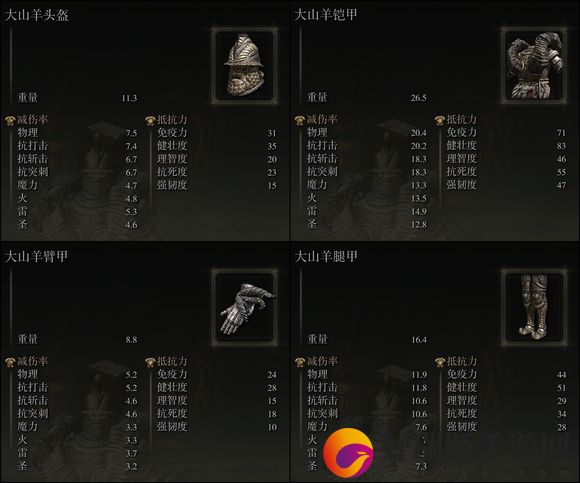The image size is (580, 483).
Task: Click the 抵抗力 icon in chest armor panel
Action: click(x=439, y=120)
